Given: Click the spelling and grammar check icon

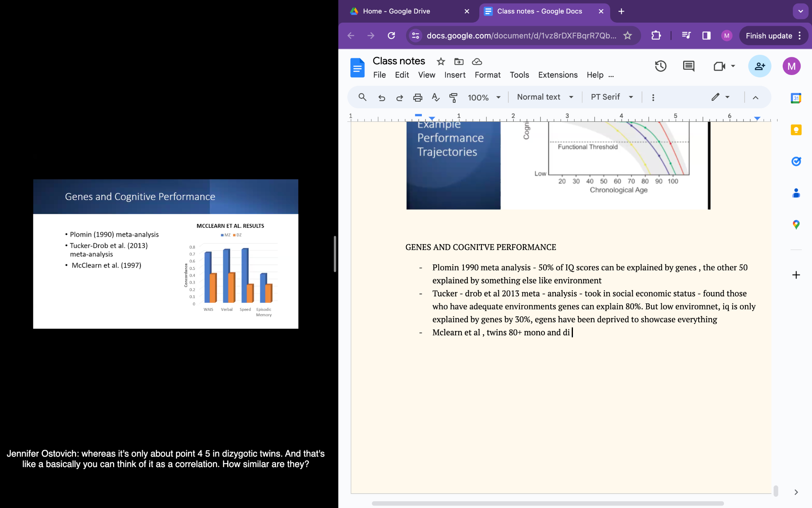Looking at the screenshot, I should (435, 97).
